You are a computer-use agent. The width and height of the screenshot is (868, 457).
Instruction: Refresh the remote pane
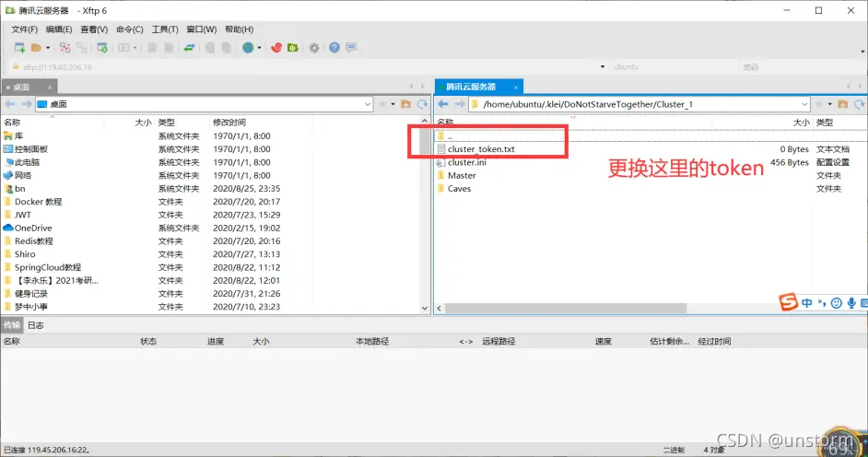point(859,104)
